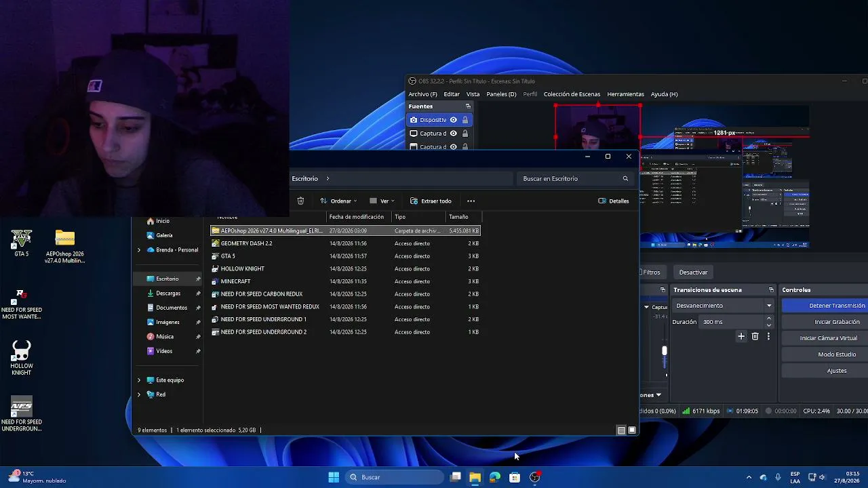Open transition properties via the three-dot icon
Image resolution: width=868 pixels, height=488 pixels.
[768, 336]
